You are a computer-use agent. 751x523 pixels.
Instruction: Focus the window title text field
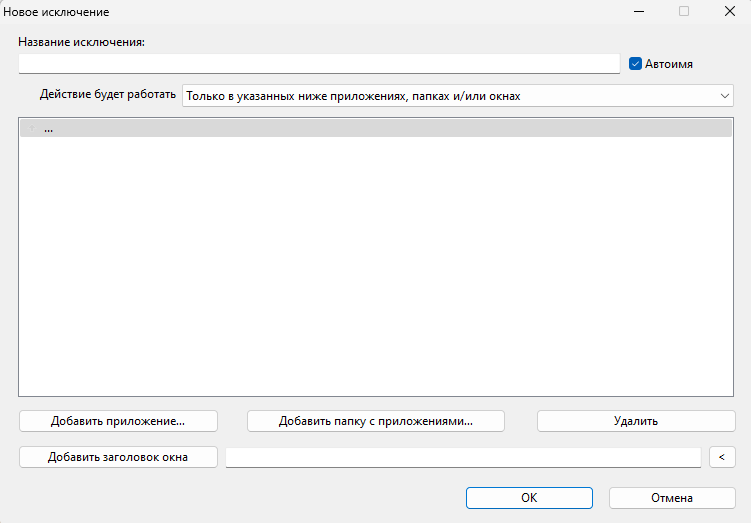463,457
